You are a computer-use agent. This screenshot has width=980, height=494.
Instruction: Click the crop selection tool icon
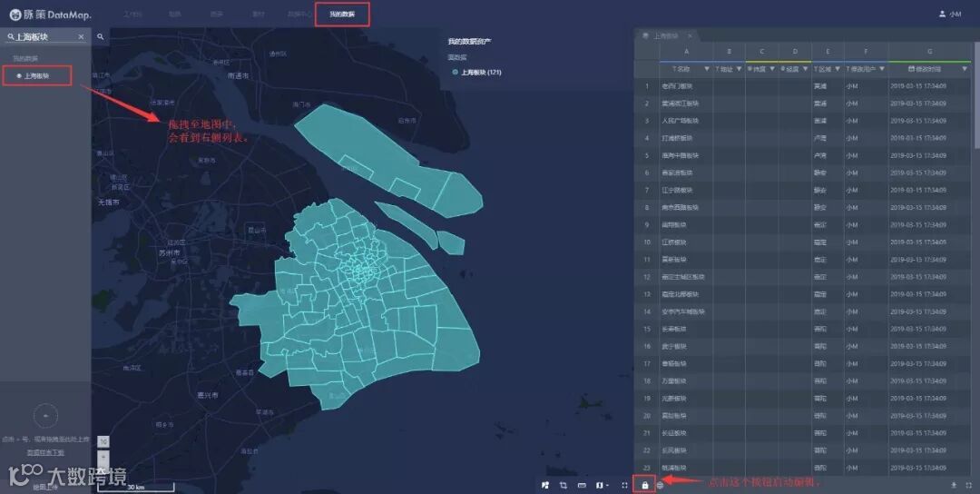(x=563, y=485)
